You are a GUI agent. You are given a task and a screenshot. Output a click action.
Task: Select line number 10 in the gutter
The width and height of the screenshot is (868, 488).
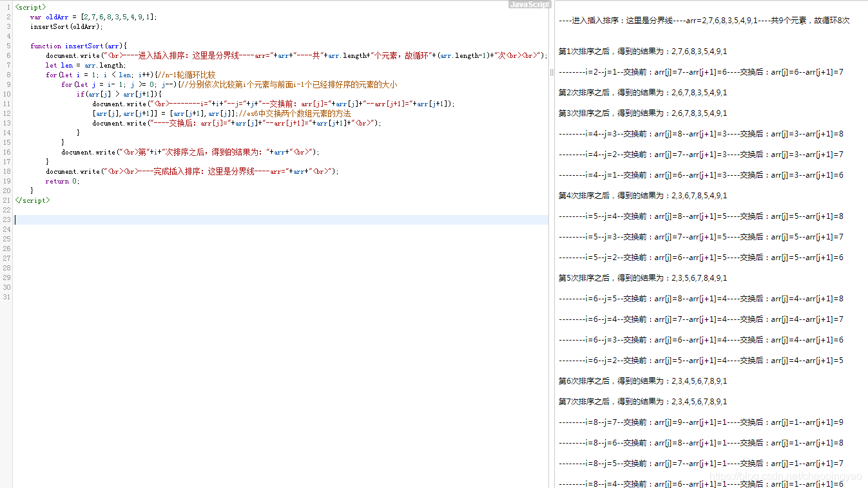click(x=6, y=94)
